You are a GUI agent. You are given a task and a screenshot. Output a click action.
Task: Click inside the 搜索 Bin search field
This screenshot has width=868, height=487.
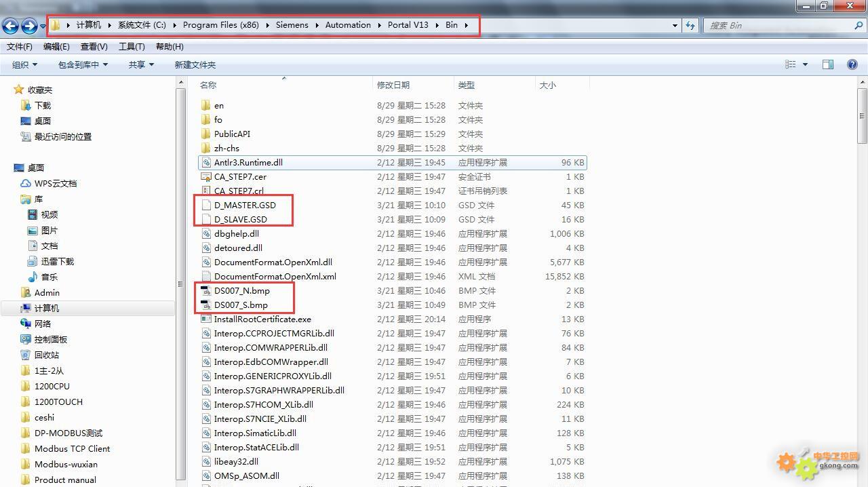pyautogui.click(x=778, y=25)
